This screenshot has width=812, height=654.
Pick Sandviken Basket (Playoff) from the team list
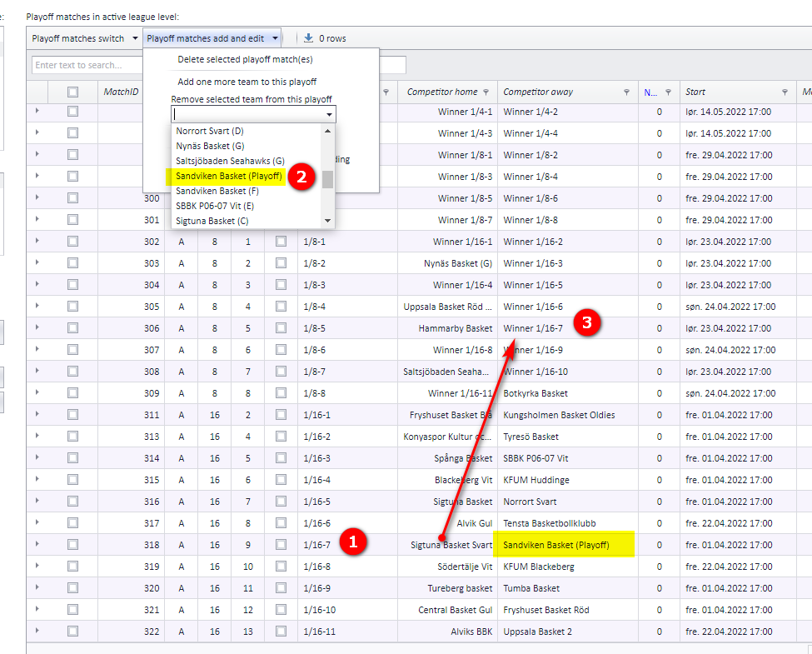(229, 176)
